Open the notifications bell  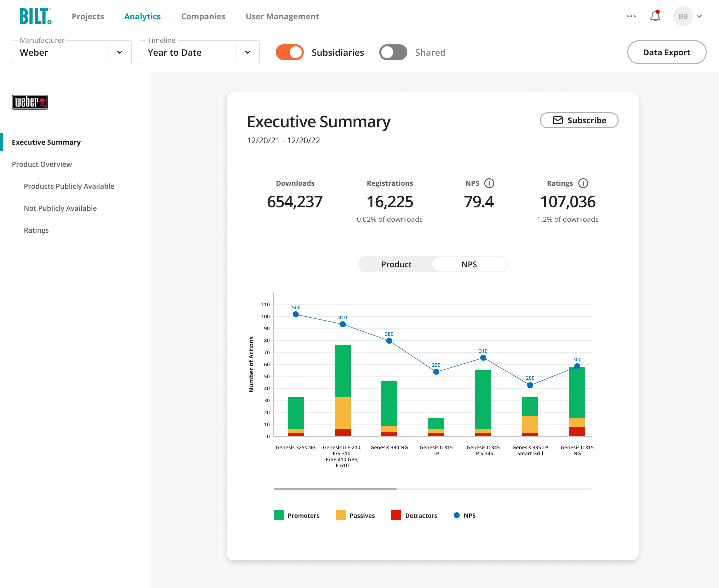point(655,16)
